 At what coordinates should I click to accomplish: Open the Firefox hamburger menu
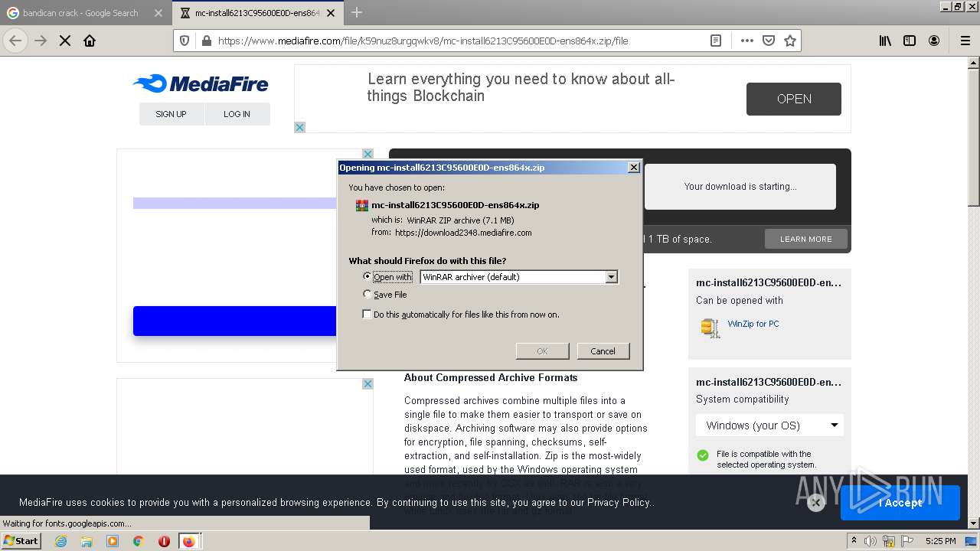(x=965, y=41)
